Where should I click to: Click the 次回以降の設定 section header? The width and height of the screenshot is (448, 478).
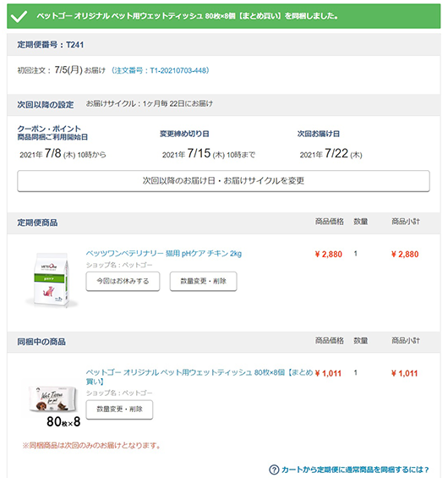[46, 105]
